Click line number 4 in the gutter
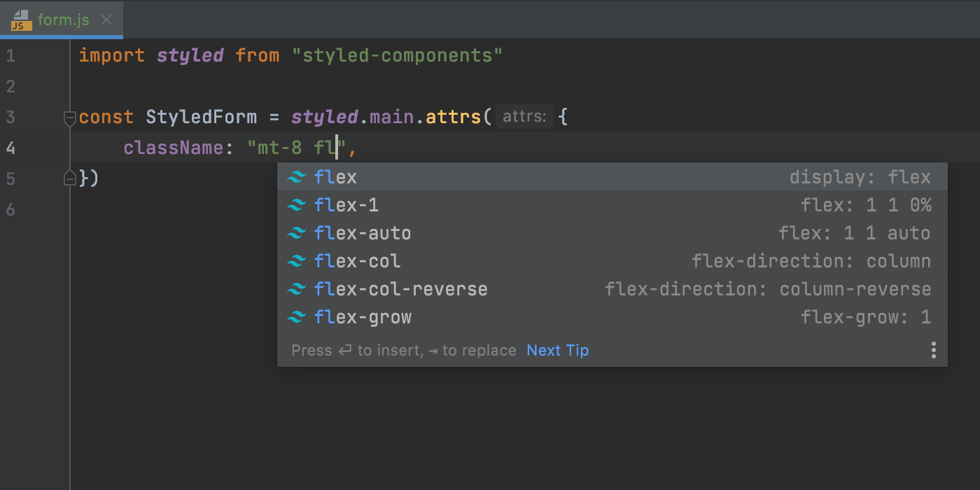 coord(10,148)
